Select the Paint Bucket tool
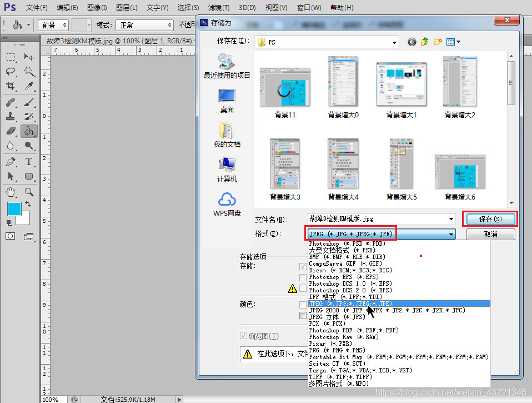532x403 pixels. (x=29, y=131)
